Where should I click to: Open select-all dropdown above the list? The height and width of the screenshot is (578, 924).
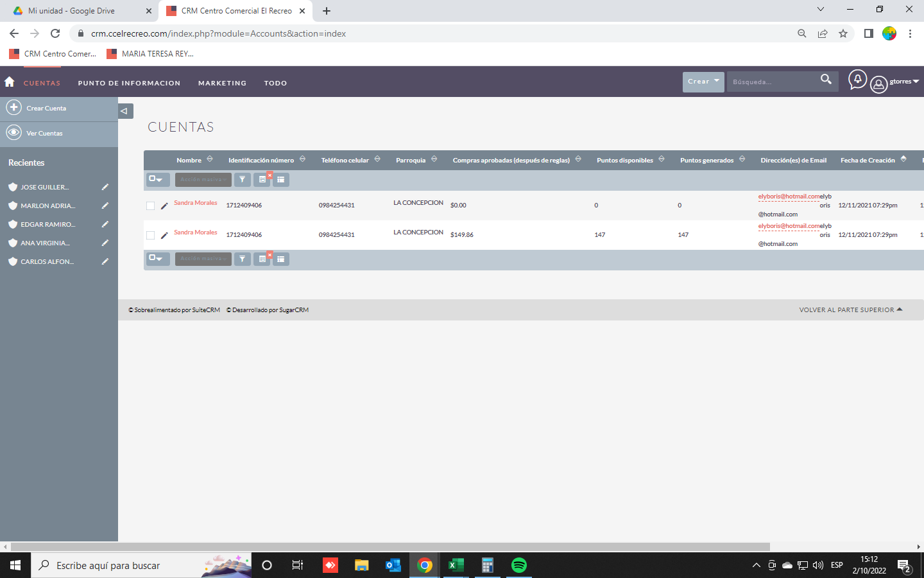click(158, 180)
